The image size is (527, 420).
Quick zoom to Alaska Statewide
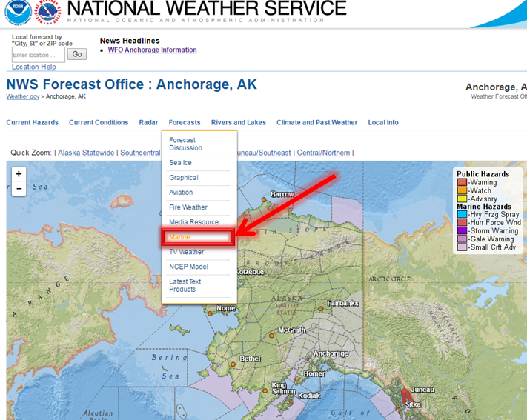coord(86,153)
